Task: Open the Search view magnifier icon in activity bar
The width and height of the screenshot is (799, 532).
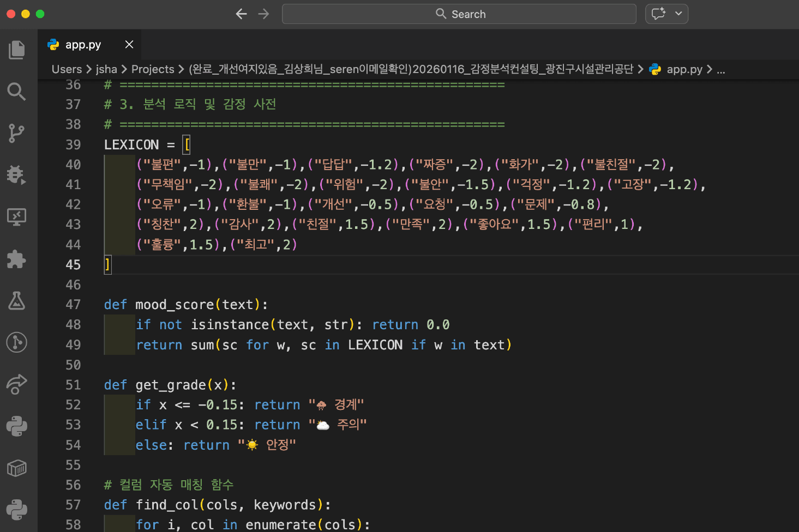Action: 17,92
